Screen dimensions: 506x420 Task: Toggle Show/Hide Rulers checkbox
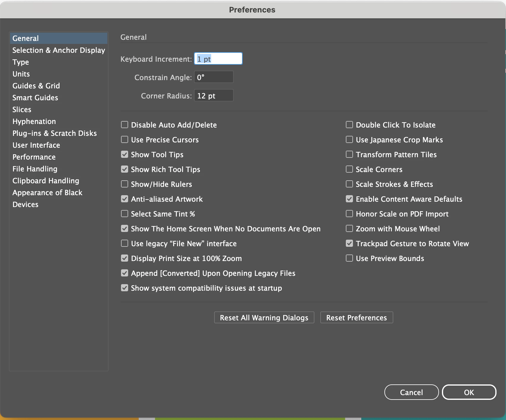coord(125,184)
